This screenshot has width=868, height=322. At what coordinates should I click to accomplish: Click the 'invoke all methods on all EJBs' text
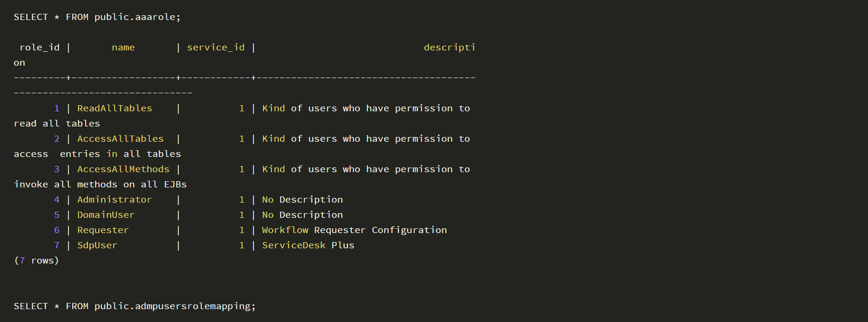click(x=100, y=185)
